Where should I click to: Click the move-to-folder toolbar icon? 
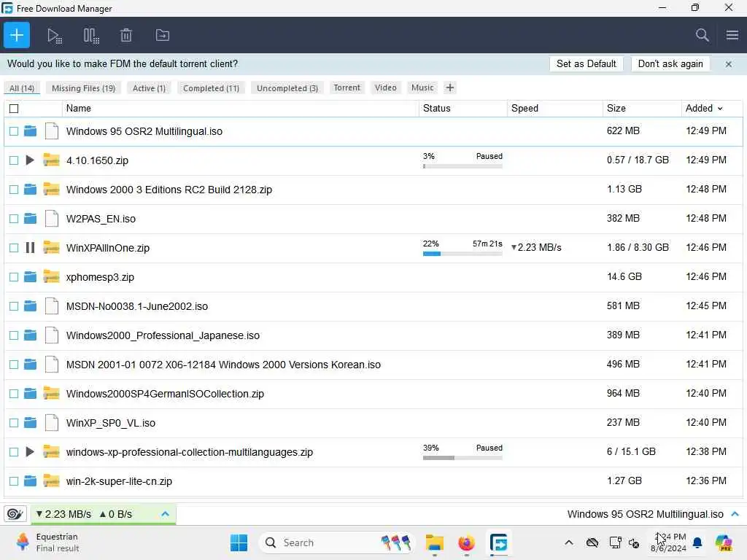163,35
